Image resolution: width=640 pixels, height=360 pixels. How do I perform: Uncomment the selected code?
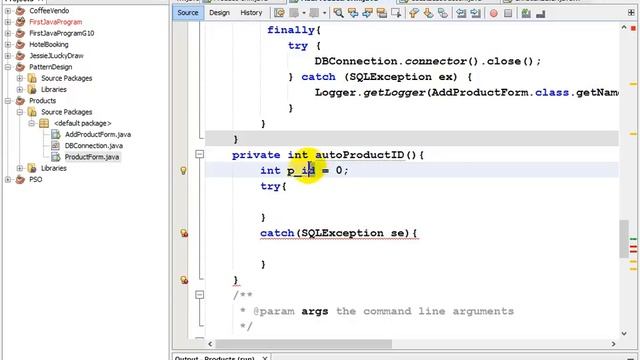tap(541, 13)
